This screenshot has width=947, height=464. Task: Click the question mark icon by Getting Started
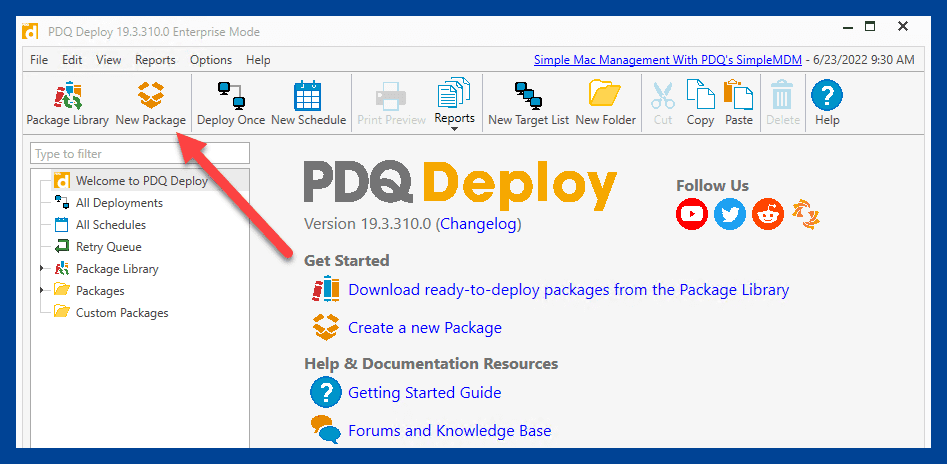tap(326, 392)
